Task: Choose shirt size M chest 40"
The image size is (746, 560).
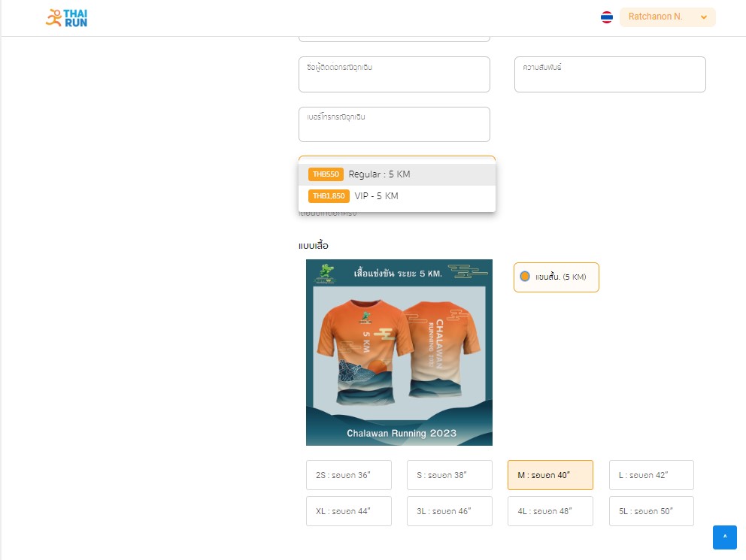Action: (550, 475)
